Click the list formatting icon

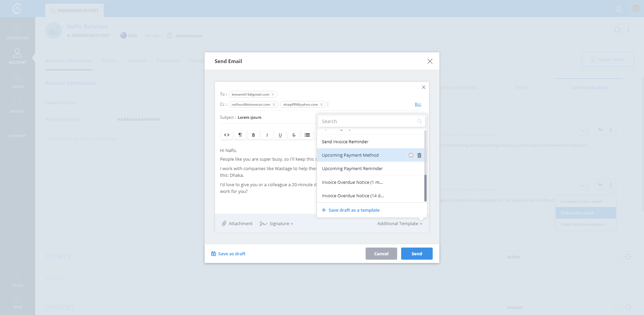coord(307,135)
